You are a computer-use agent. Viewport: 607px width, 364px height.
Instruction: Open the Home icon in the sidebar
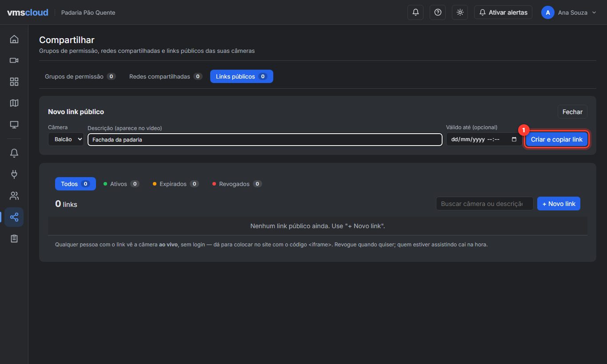(14, 39)
